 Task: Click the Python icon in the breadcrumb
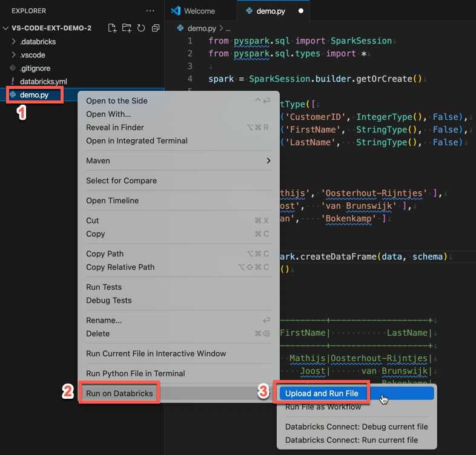[180, 28]
